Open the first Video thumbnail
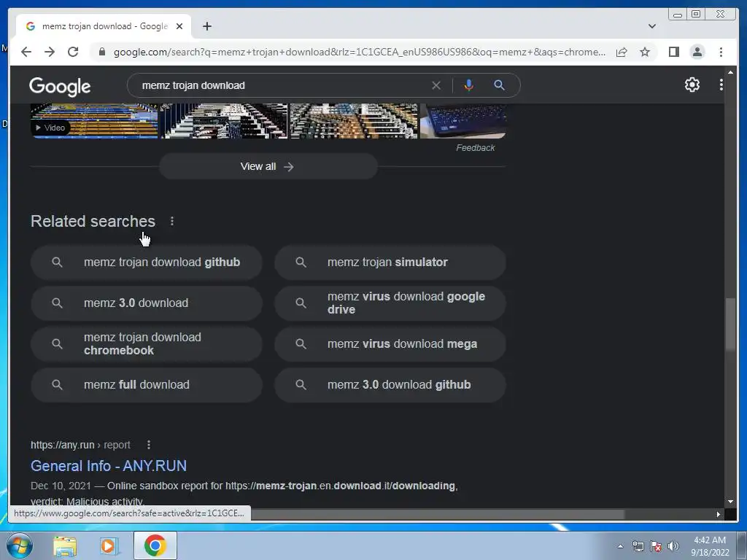Image resolution: width=747 pixels, height=560 pixels. [94, 122]
